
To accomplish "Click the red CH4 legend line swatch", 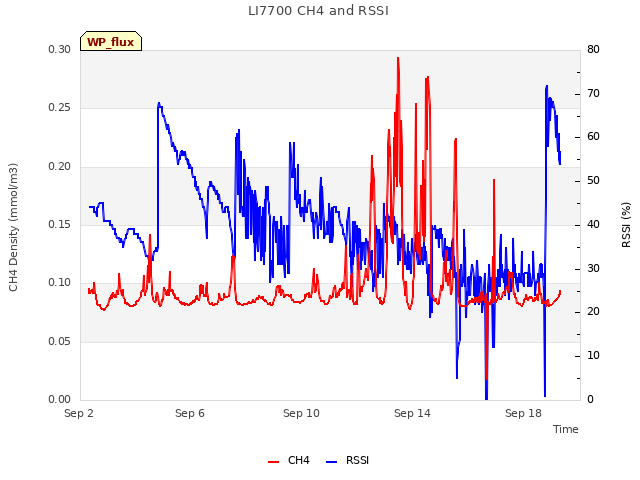I will tap(273, 462).
